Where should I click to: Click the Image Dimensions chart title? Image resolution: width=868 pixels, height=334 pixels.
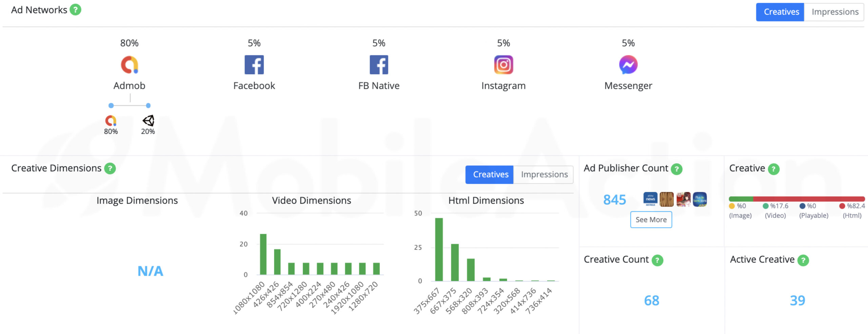point(137,200)
